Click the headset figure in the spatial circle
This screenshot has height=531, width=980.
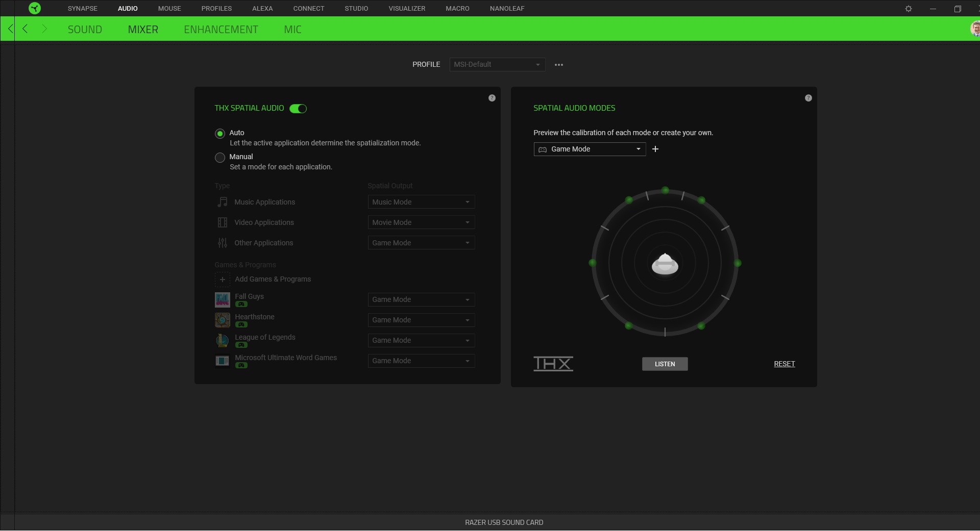(665, 264)
